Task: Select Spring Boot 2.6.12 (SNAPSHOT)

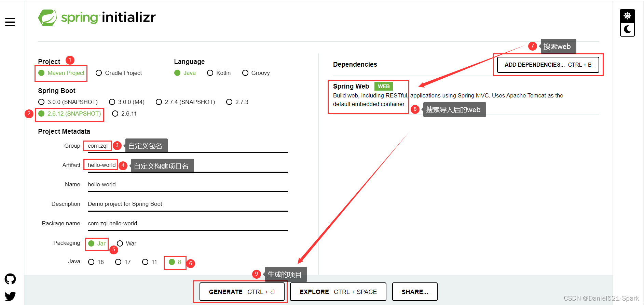Action: pos(70,114)
